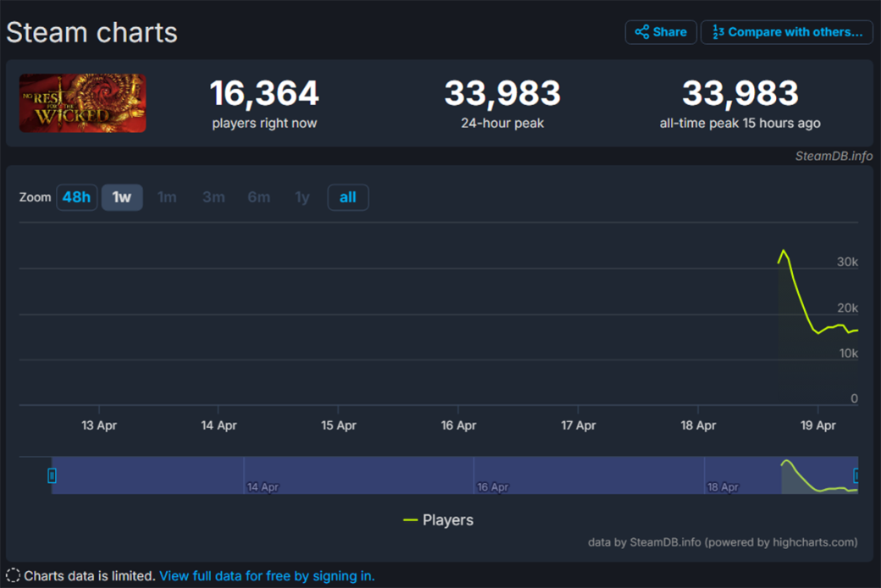Viewport: 881px width, 588px height.
Task: Click the 19 Apr axis label
Action: click(x=818, y=425)
